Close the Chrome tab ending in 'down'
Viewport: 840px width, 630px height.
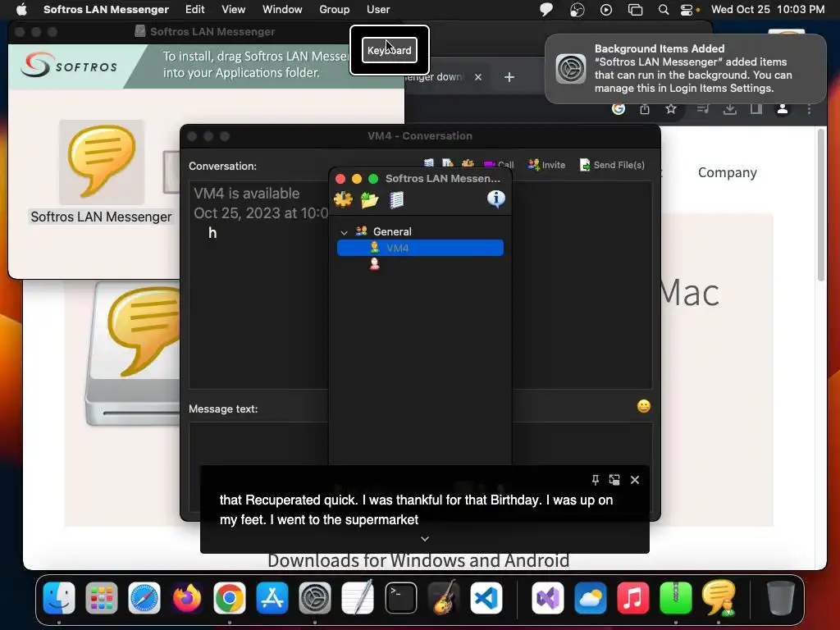point(478,77)
